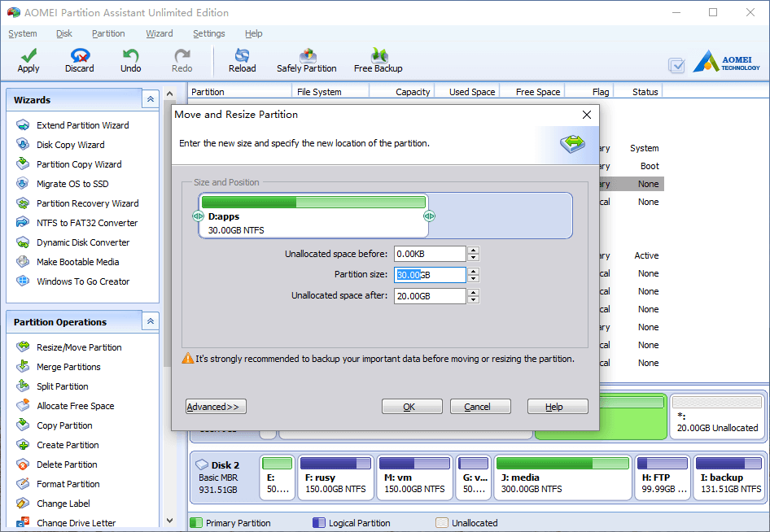Image resolution: width=770 pixels, height=532 pixels.
Task: Open the Settings menu
Action: click(208, 33)
